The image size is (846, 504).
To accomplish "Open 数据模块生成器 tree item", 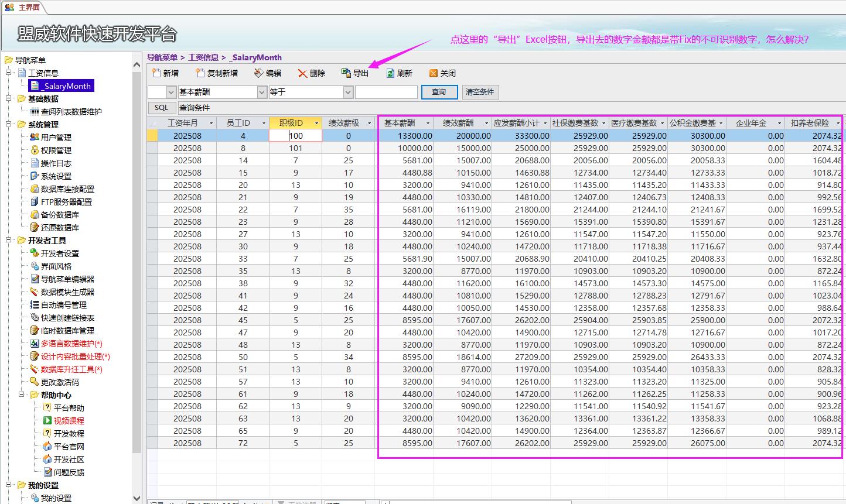I will coord(67,292).
